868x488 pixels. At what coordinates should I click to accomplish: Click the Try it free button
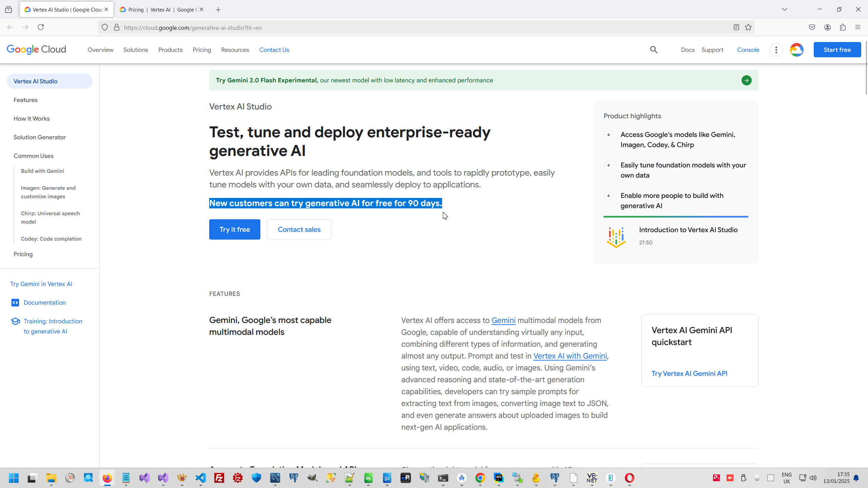coord(235,229)
